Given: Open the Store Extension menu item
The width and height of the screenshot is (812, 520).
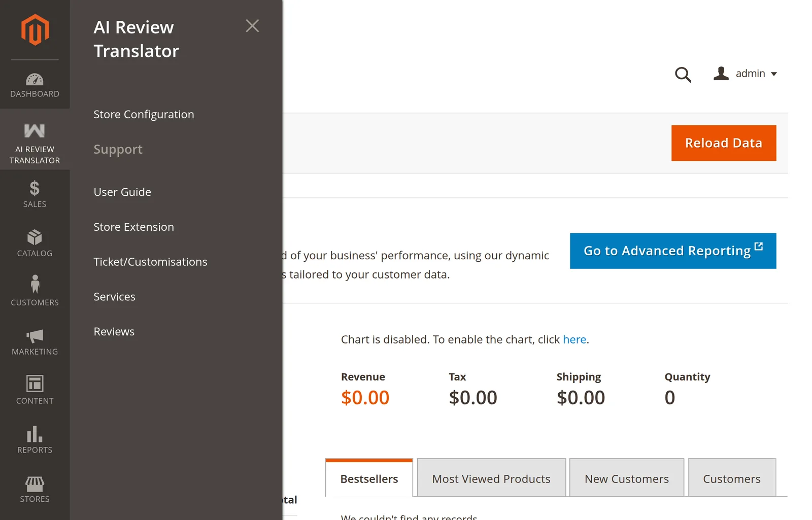Looking at the screenshot, I should pyautogui.click(x=133, y=227).
